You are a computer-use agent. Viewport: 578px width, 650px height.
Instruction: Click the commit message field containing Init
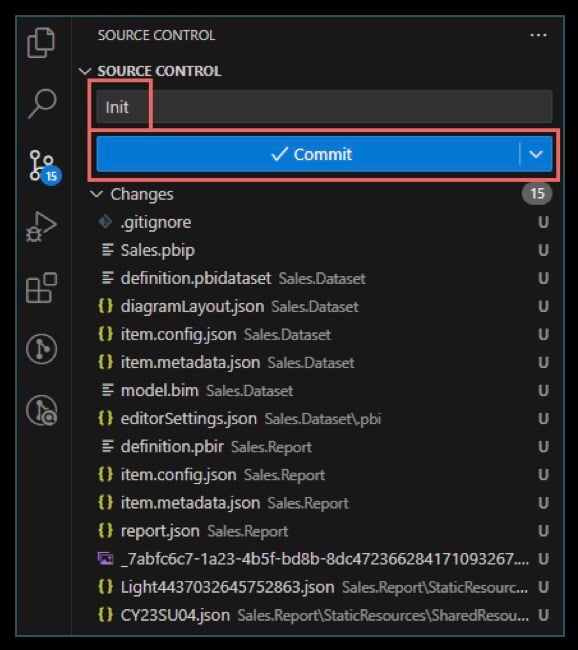pyautogui.click(x=324, y=107)
